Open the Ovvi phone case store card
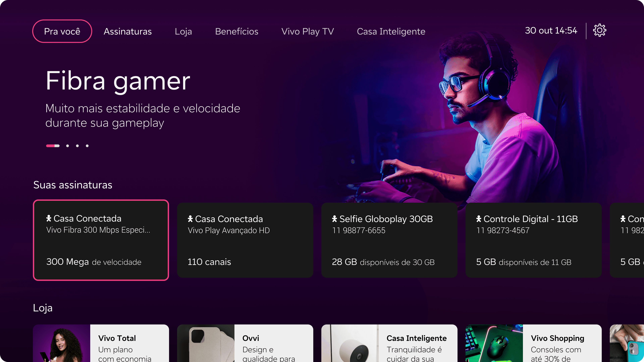The width and height of the screenshot is (644, 362). 245,343
